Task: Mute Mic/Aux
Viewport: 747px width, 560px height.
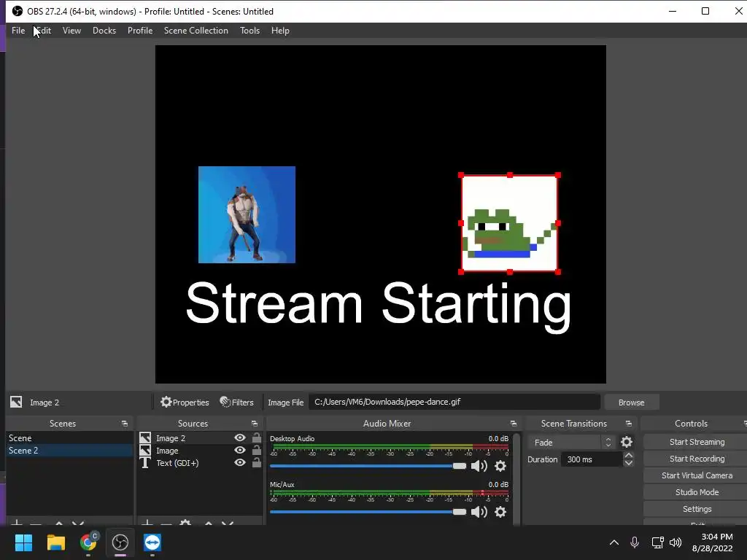Action: click(479, 512)
